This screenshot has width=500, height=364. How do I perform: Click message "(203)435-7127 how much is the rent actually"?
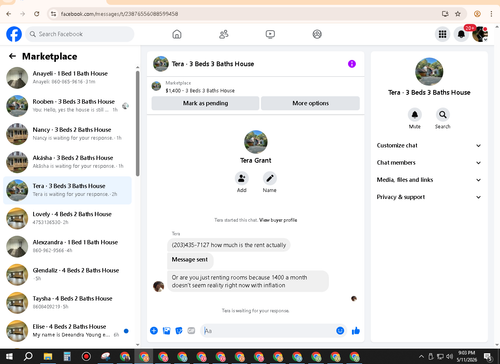click(229, 245)
